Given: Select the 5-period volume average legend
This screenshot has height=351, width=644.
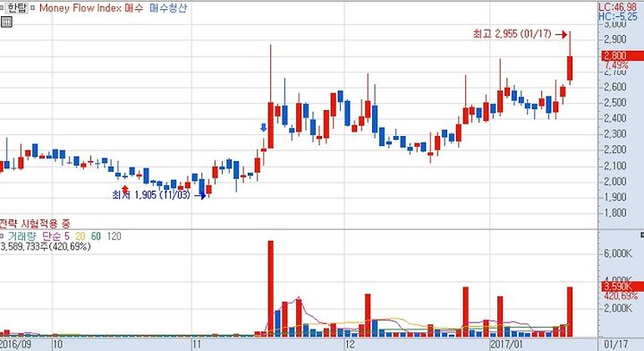Looking at the screenshot, I should (66, 236).
